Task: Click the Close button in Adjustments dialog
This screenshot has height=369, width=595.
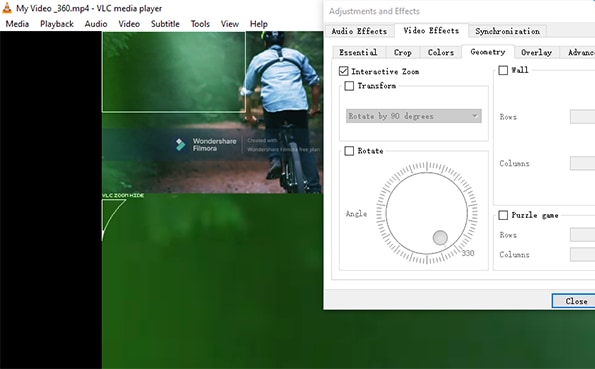Action: tap(576, 301)
